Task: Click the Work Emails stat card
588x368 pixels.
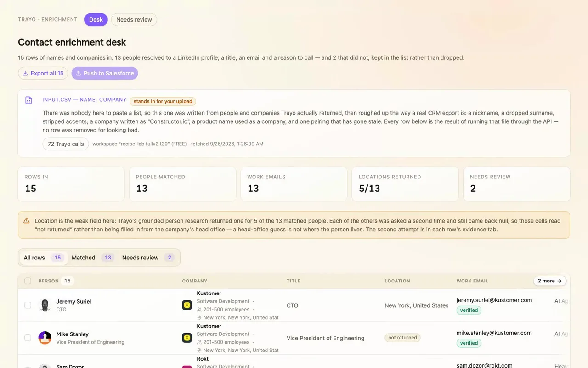Action: click(x=294, y=184)
